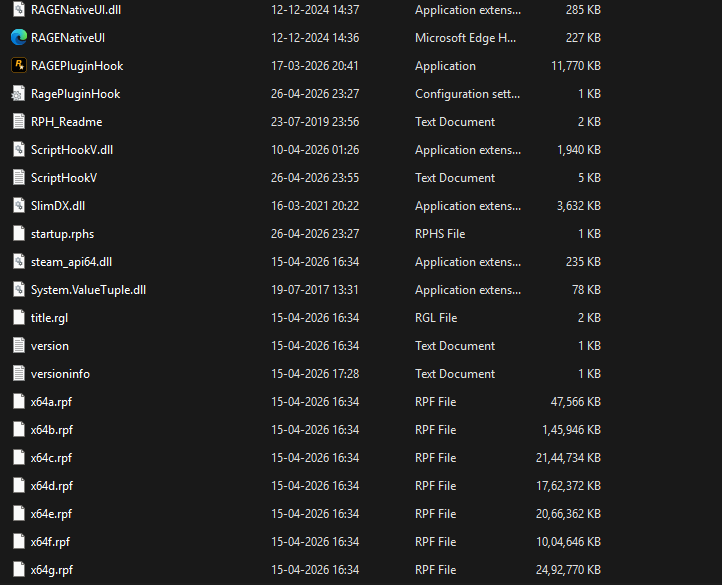Click the x64d.rpf file icon

click(19, 486)
